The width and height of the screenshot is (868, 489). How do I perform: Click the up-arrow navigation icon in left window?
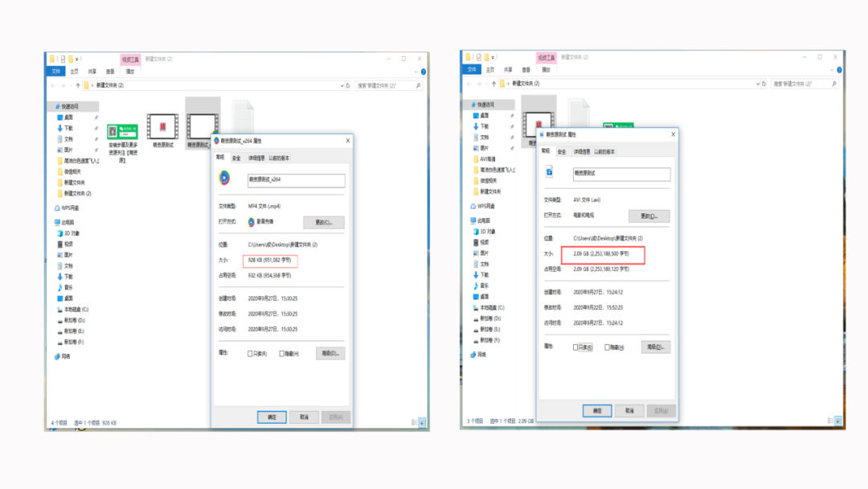tap(78, 84)
